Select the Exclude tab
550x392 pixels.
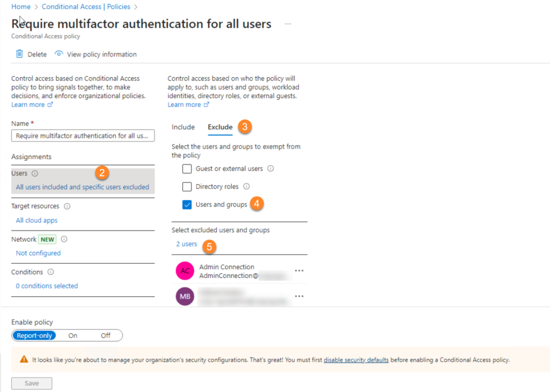coord(220,127)
